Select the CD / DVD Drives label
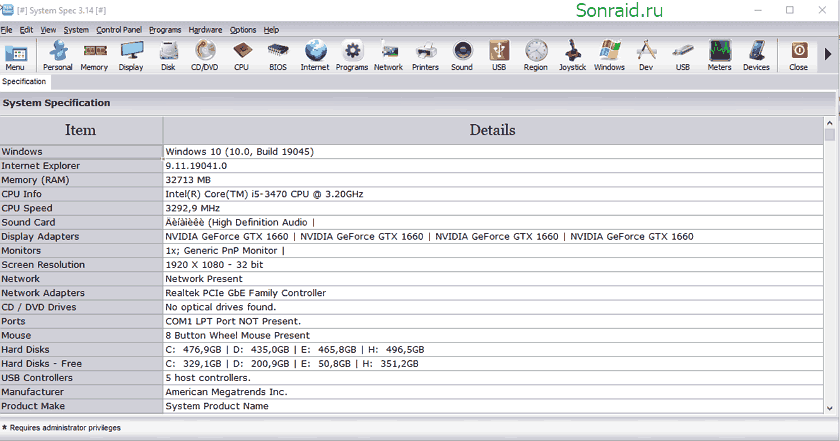The height and width of the screenshot is (441, 840). pyautogui.click(x=39, y=307)
